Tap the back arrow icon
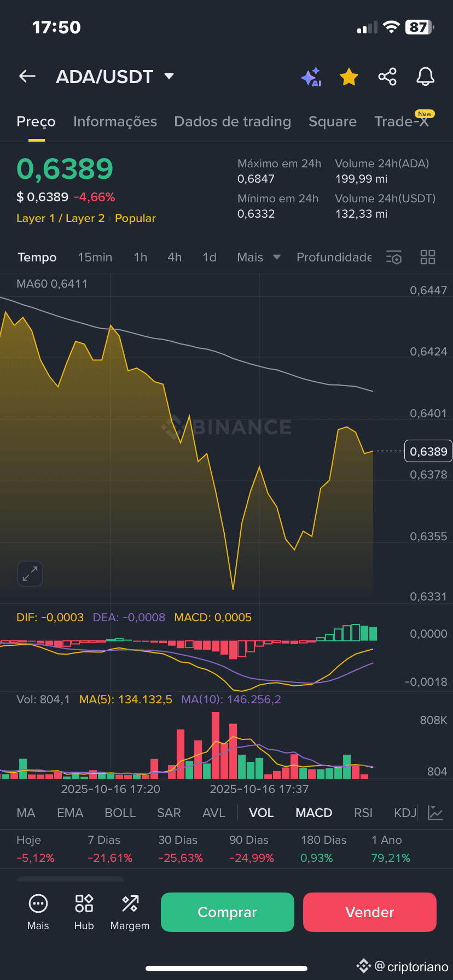 (x=27, y=77)
